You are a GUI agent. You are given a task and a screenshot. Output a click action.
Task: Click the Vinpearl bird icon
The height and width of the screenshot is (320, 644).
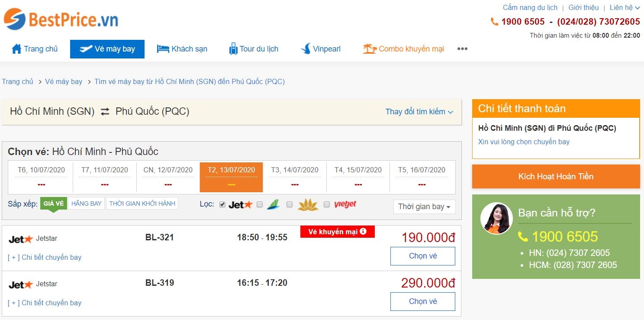(x=306, y=49)
